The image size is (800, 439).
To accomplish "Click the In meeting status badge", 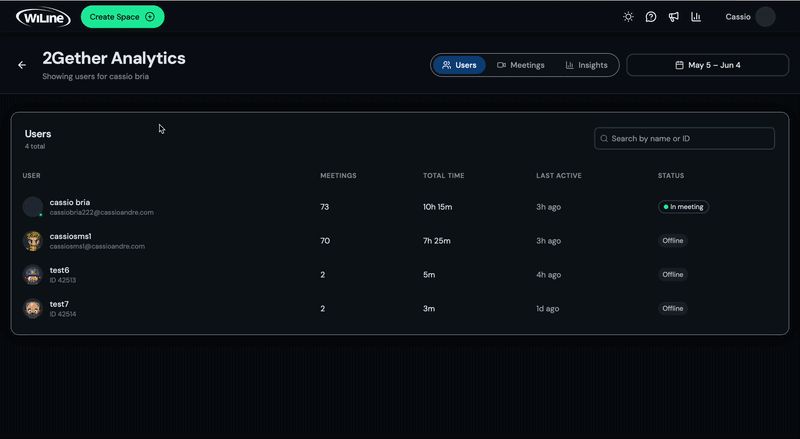I will coord(683,207).
